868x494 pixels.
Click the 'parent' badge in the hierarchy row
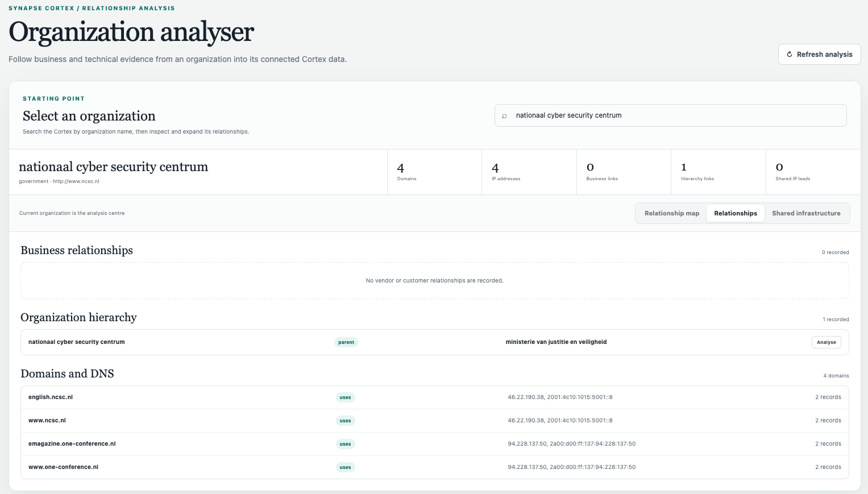click(x=346, y=342)
